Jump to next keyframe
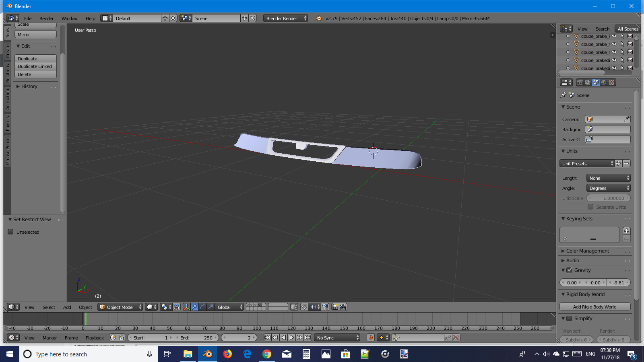This screenshot has height=362, width=644. tap(299, 337)
